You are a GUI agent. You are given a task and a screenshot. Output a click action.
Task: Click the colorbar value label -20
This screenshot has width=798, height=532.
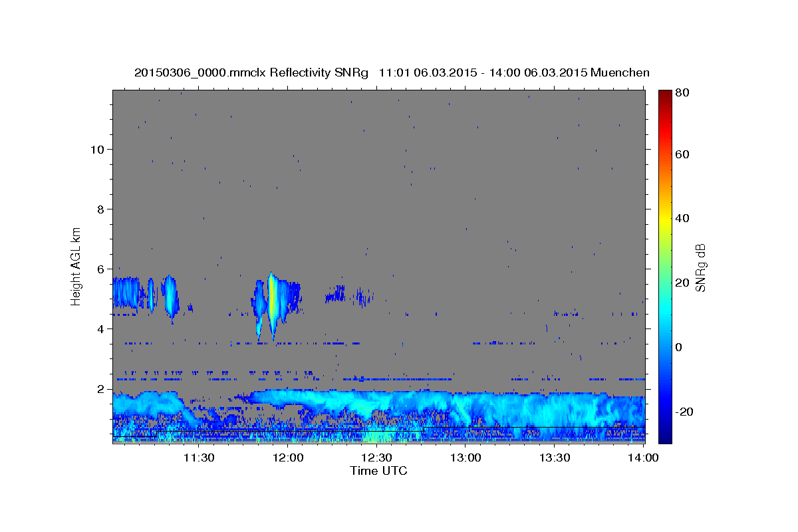pos(684,412)
